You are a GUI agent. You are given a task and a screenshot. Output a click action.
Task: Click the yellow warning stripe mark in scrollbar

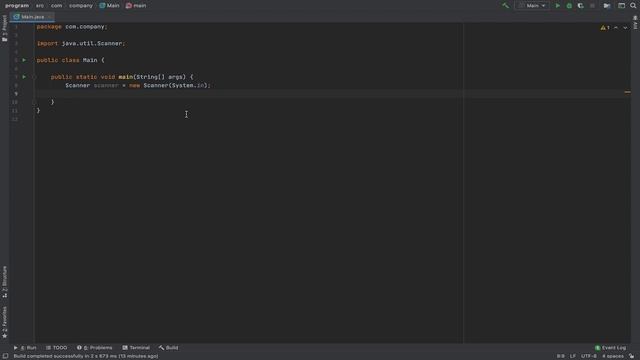(627, 92)
